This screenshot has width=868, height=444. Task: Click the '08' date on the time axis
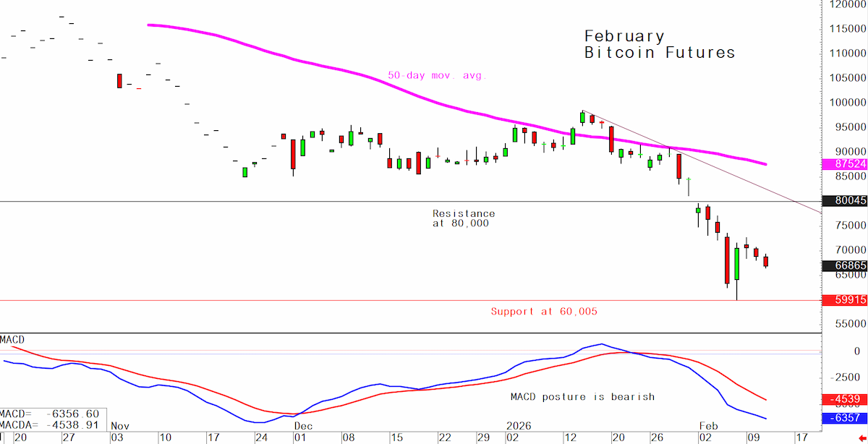click(348, 437)
